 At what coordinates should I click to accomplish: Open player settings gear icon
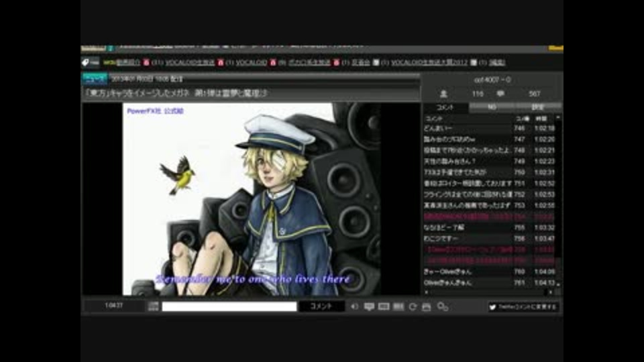click(442, 306)
